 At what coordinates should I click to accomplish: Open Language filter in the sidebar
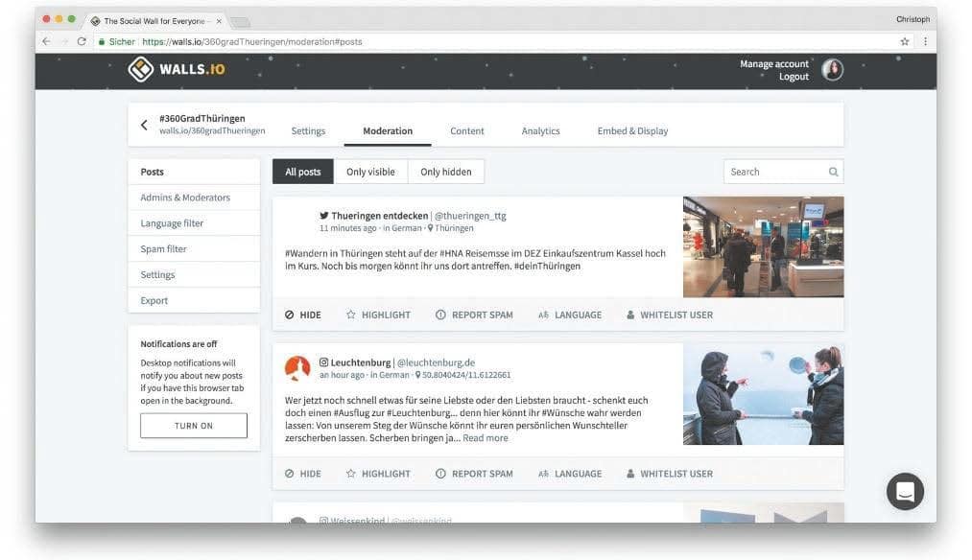[x=194, y=223]
